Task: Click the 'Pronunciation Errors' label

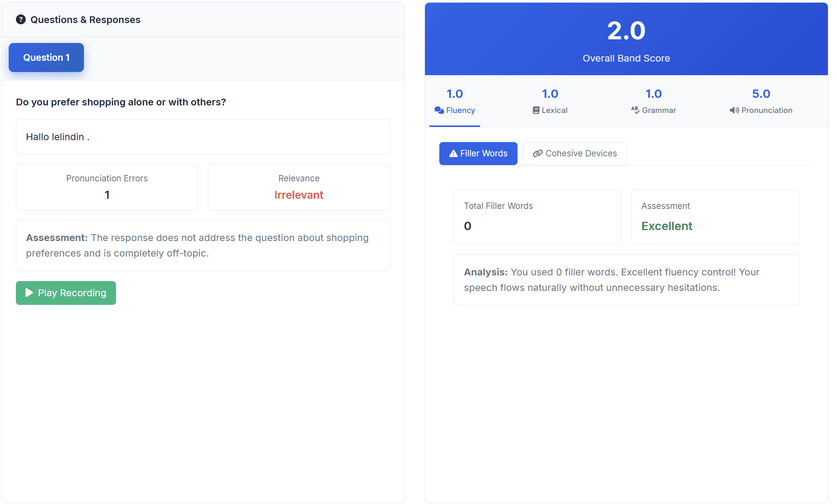Action: pyautogui.click(x=107, y=178)
